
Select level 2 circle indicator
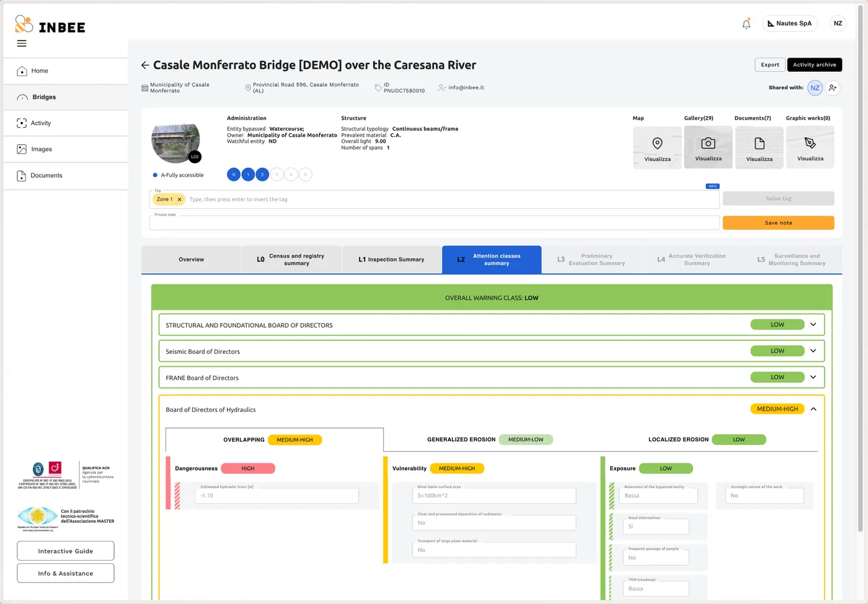pyautogui.click(x=262, y=175)
